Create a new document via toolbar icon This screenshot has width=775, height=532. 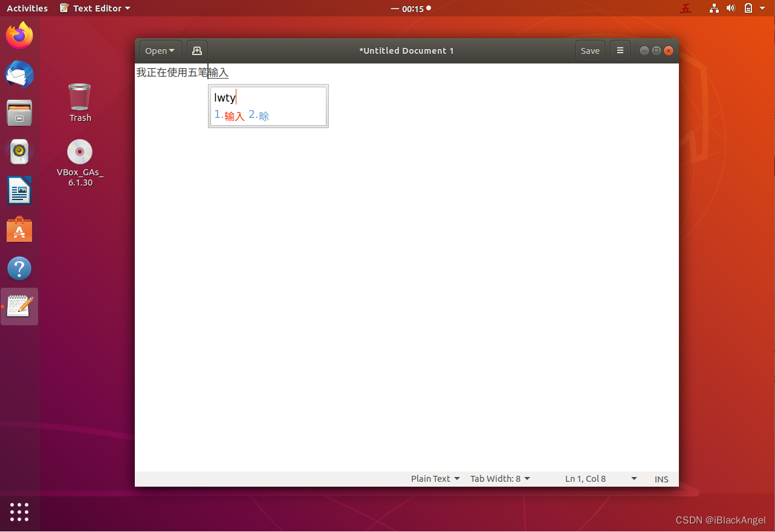196,50
